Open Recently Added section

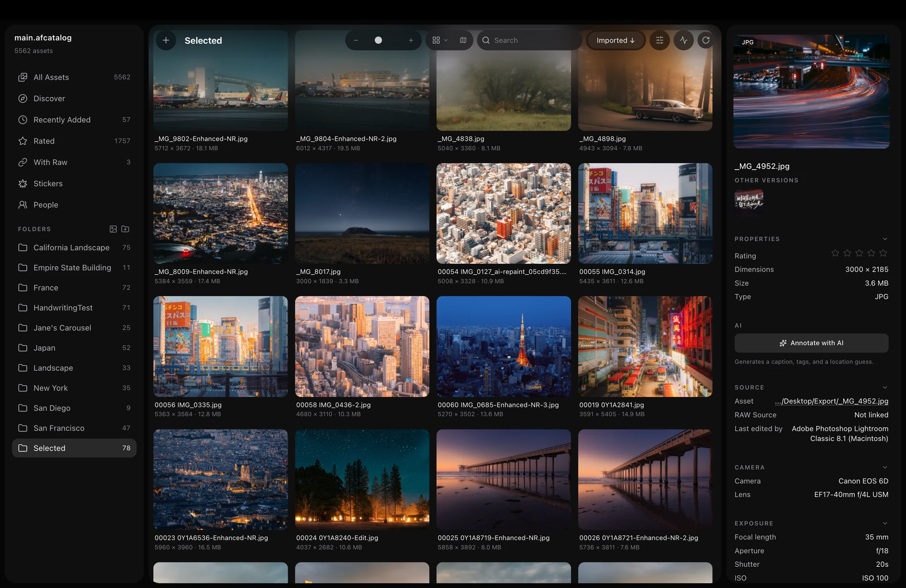(74, 120)
